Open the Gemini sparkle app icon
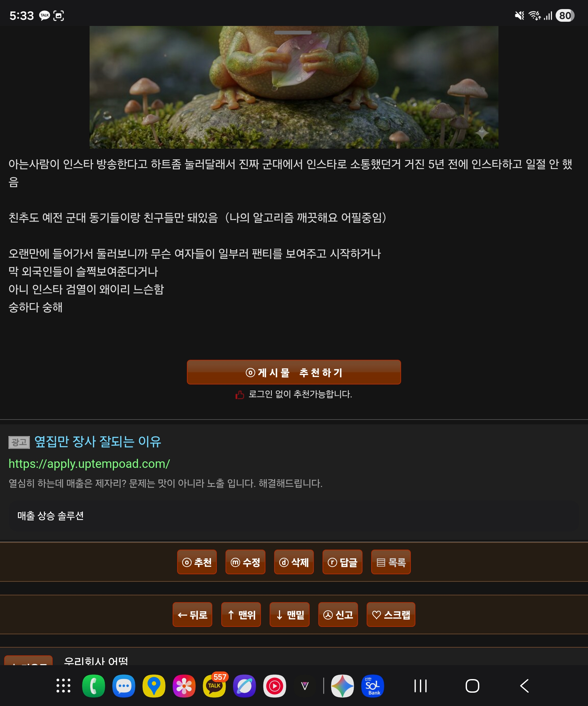The height and width of the screenshot is (706, 588). click(342, 686)
